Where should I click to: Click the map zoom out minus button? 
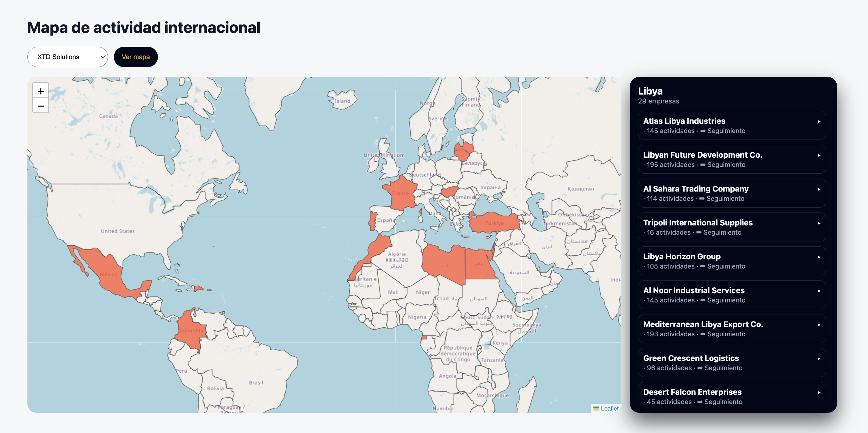(x=40, y=106)
